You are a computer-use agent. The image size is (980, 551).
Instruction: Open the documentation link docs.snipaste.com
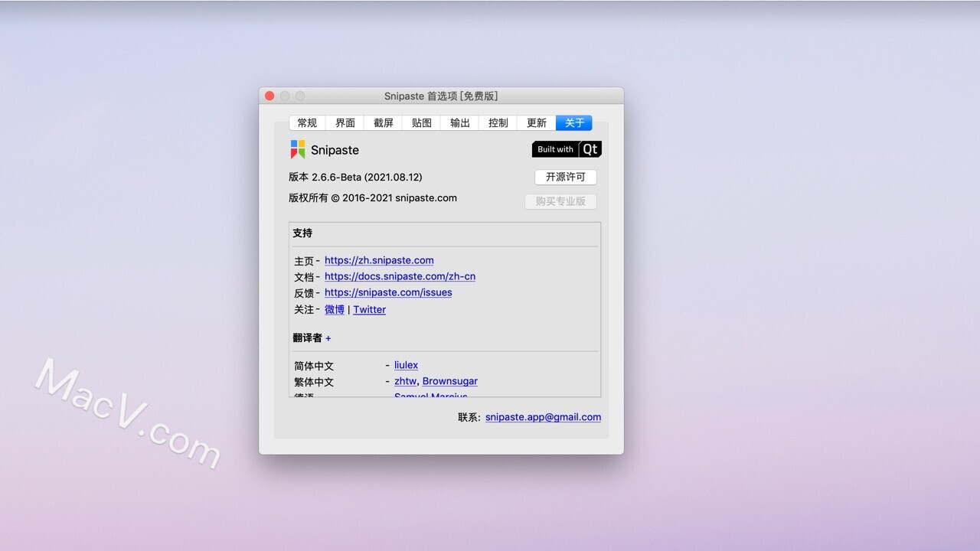click(400, 276)
